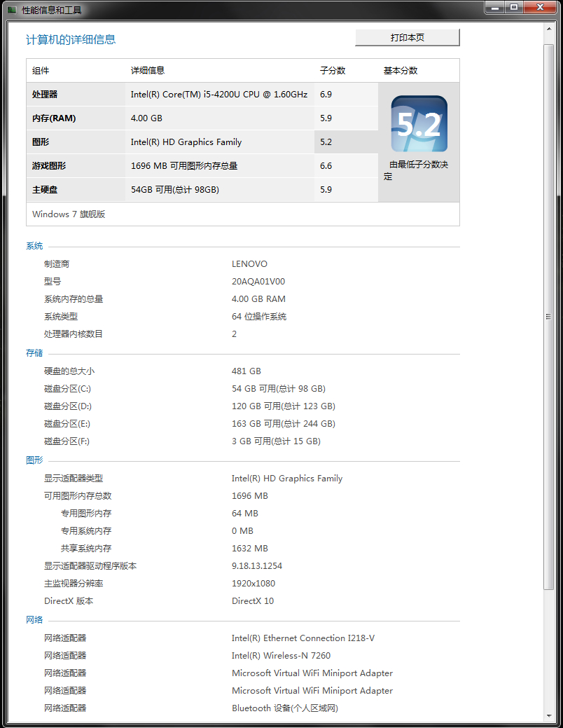Image resolution: width=563 pixels, height=728 pixels.
Task: Click the 163 GB 可用(总计 244 GB) value
Action: point(284,424)
